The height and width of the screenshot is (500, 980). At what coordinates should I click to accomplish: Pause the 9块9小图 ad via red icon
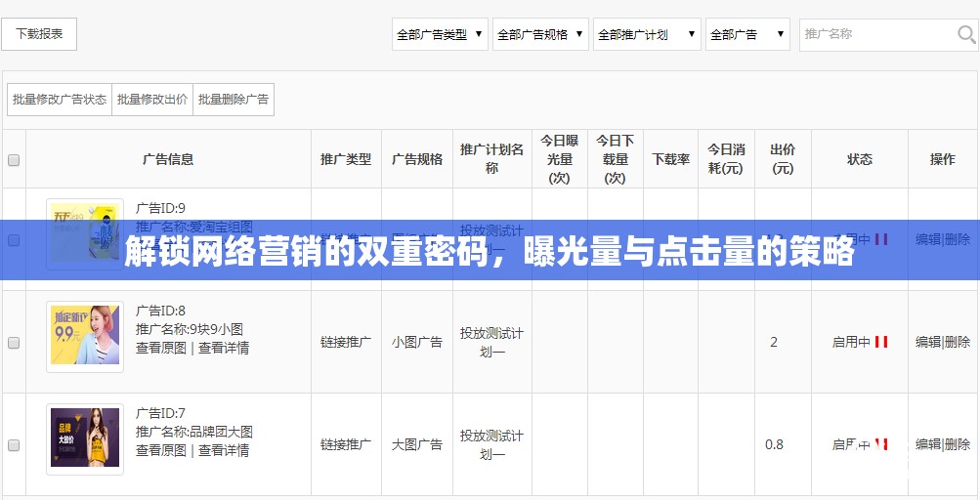click(881, 342)
